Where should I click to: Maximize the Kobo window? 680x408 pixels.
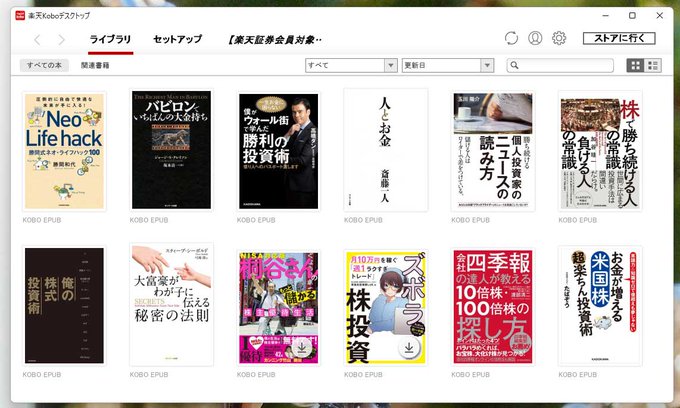click(632, 16)
